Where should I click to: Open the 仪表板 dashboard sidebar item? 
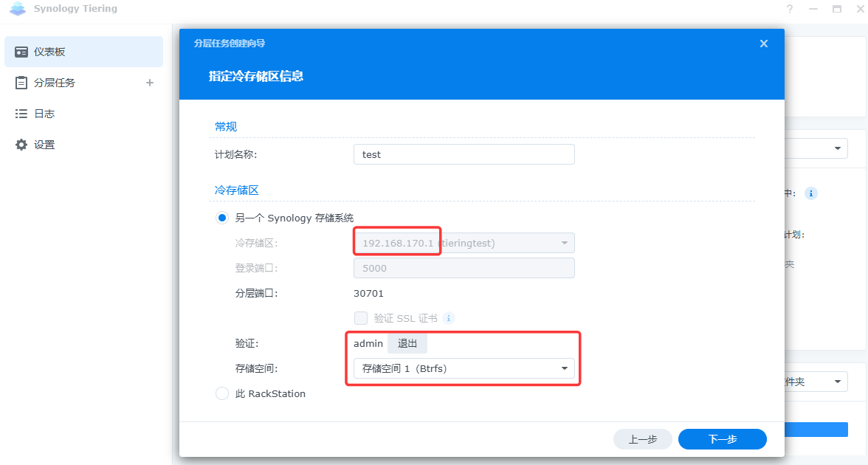coord(83,52)
